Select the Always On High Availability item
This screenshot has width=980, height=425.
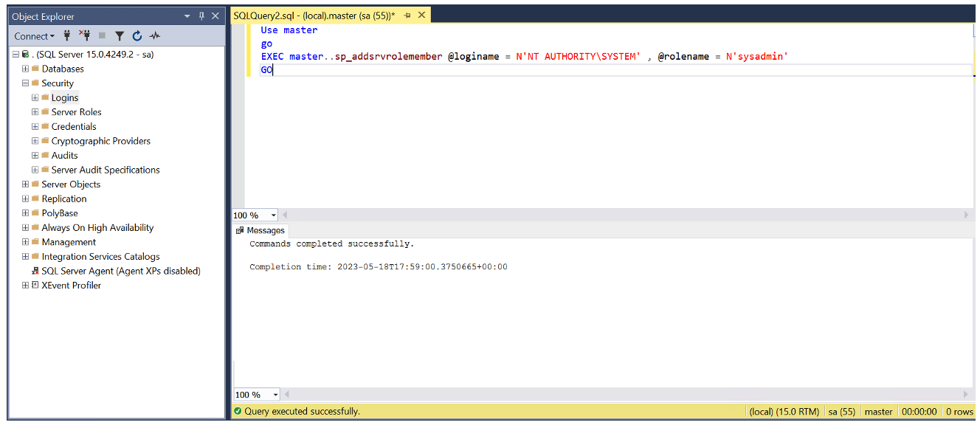[97, 227]
